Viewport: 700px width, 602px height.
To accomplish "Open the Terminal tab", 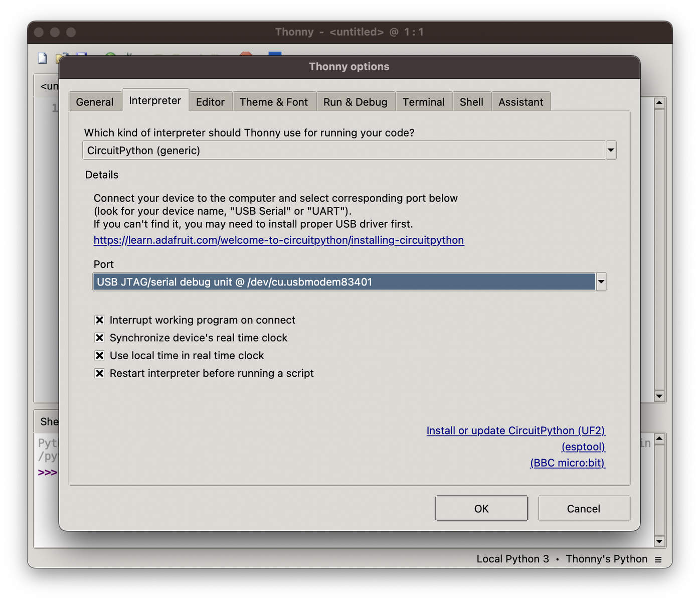I will tap(424, 102).
